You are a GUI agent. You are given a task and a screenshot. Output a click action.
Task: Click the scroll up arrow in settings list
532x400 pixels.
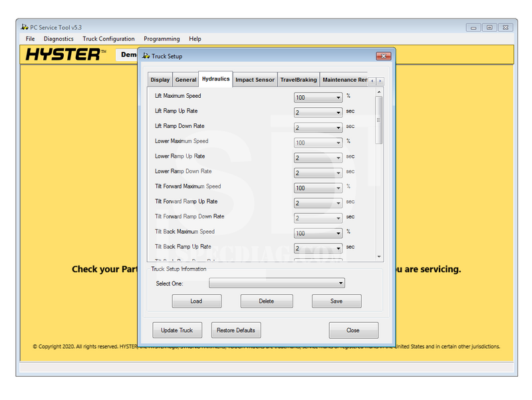379,92
